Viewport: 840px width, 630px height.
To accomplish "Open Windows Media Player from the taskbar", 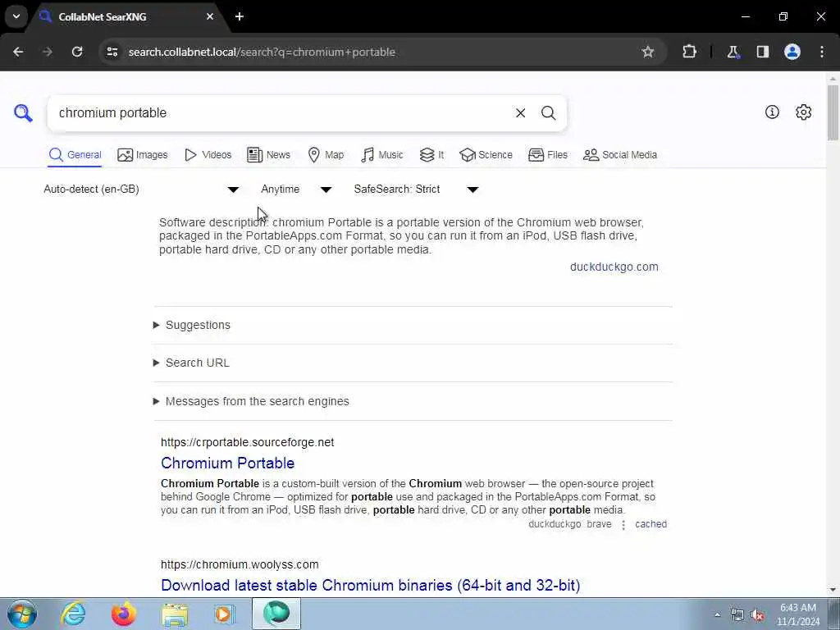I will point(225,614).
